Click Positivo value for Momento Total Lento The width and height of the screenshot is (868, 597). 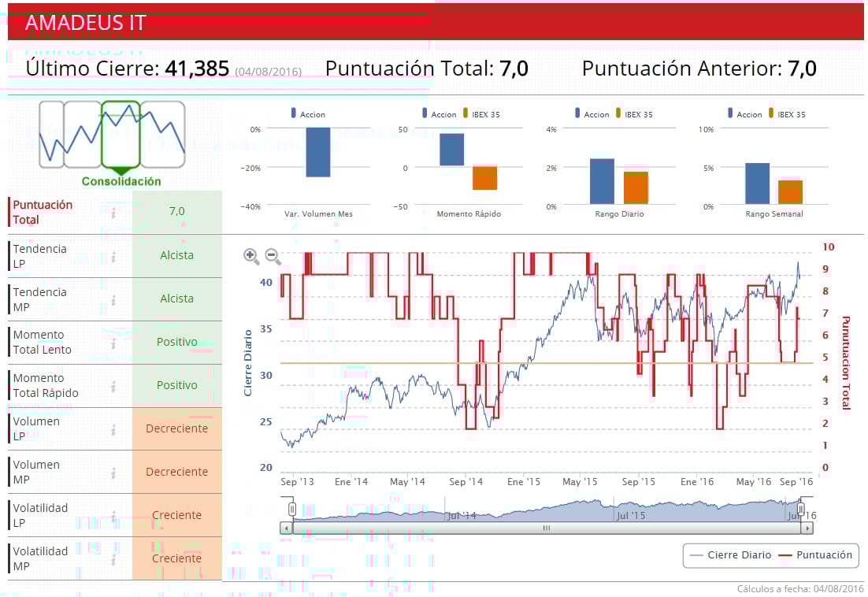(177, 342)
